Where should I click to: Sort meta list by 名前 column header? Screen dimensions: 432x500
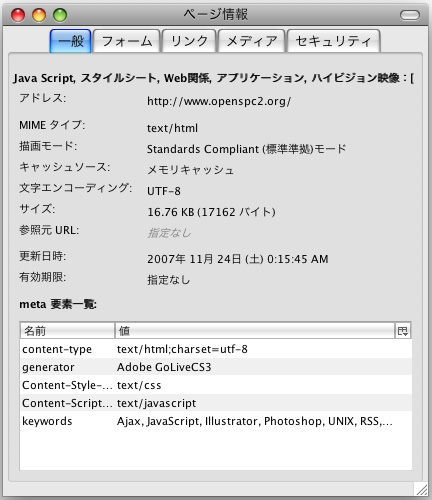[x=67, y=331]
